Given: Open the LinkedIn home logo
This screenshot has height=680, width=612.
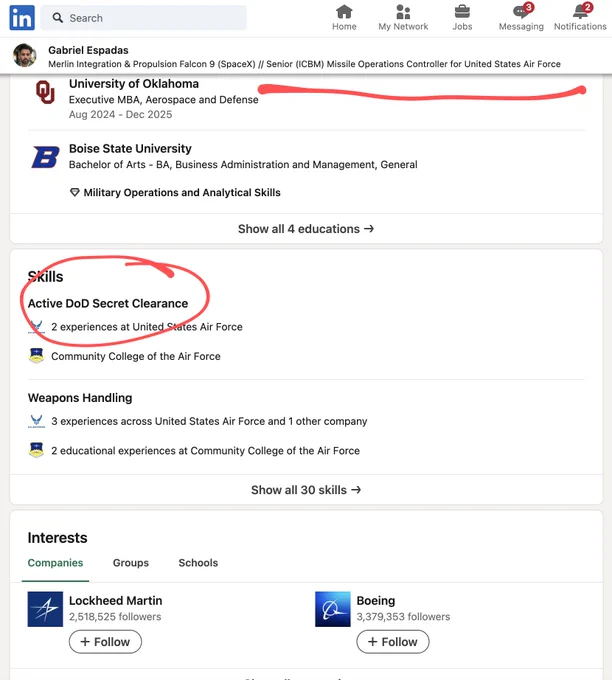Looking at the screenshot, I should click(22, 18).
